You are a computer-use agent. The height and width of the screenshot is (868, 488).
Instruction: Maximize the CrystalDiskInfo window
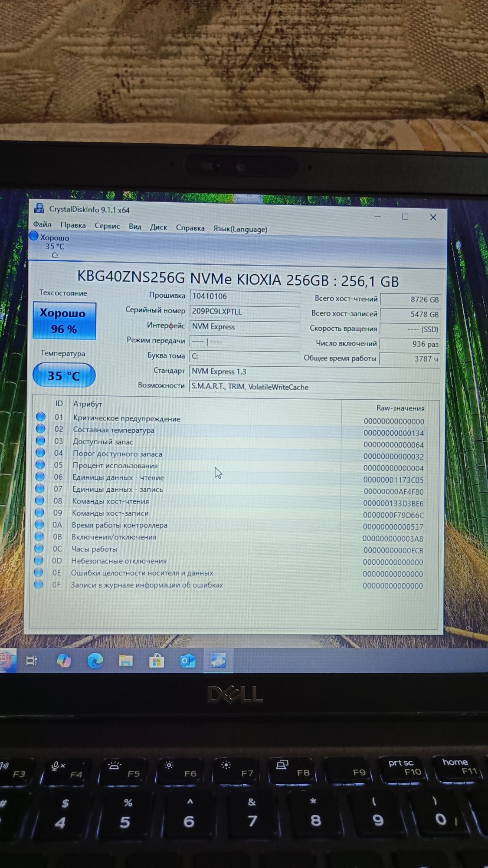click(405, 217)
